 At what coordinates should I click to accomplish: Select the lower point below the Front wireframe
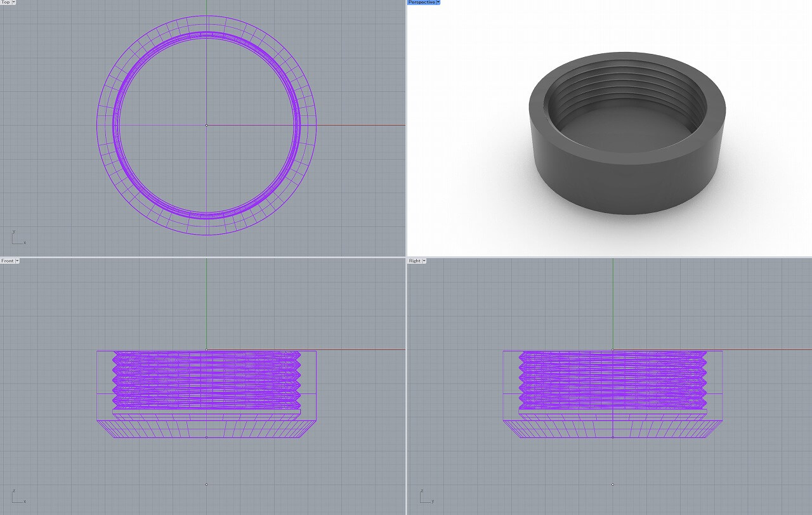(206, 485)
